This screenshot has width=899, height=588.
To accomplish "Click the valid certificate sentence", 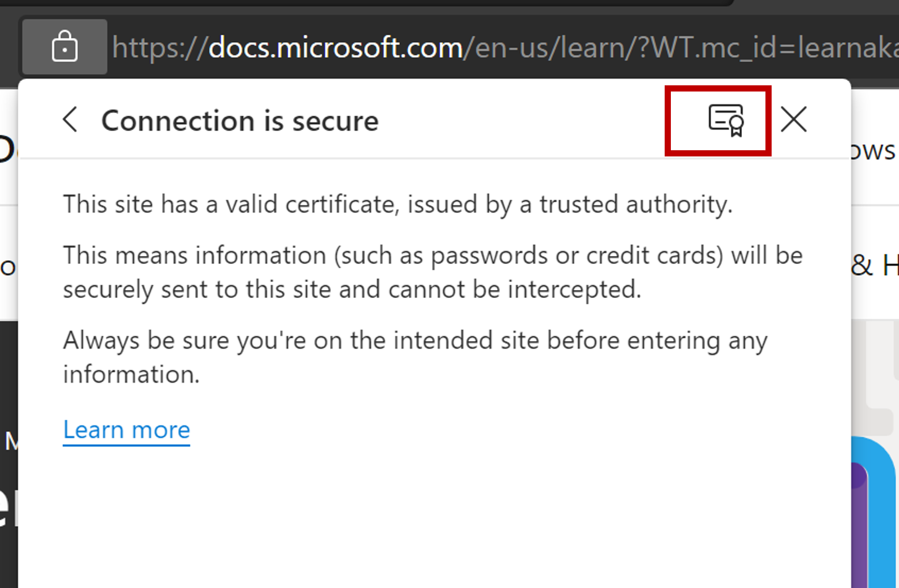I will click(x=398, y=205).
